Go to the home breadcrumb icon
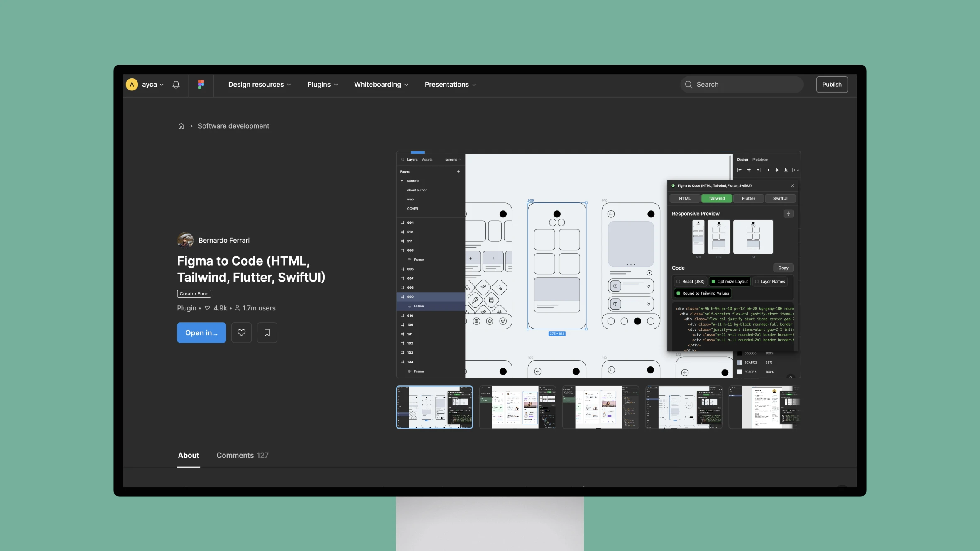 tap(181, 126)
